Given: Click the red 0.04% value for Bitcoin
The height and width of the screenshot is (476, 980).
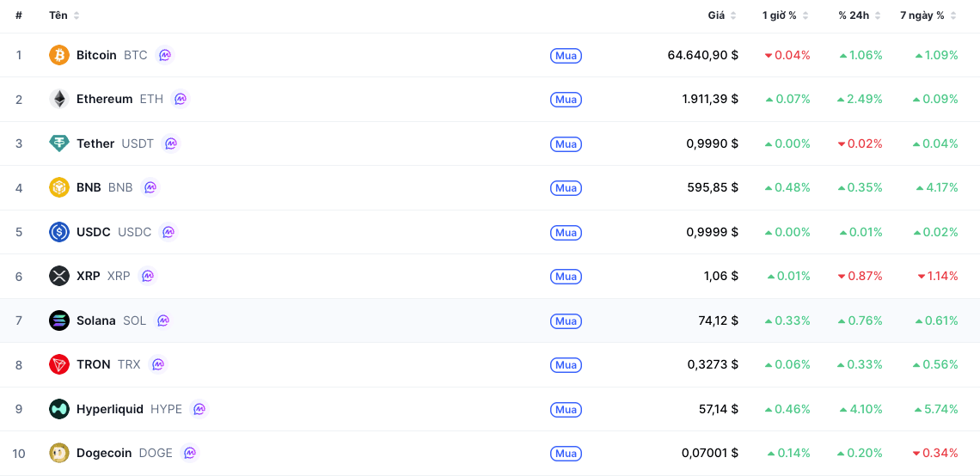Looking at the screenshot, I should [787, 55].
